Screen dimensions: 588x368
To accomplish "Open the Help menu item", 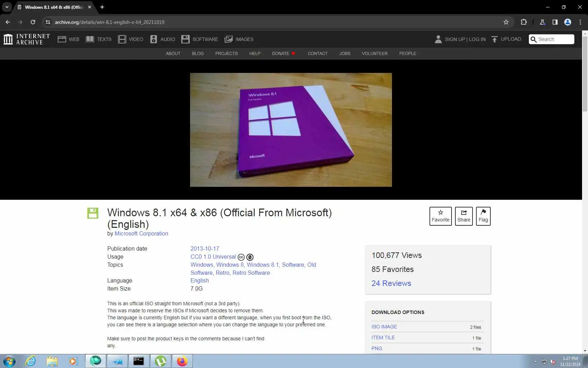I will click(x=255, y=54).
